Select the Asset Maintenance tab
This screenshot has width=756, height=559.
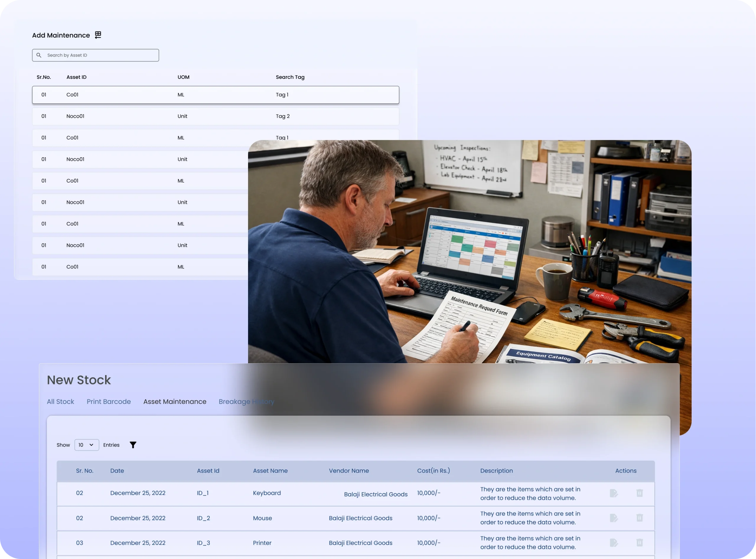[x=175, y=402]
